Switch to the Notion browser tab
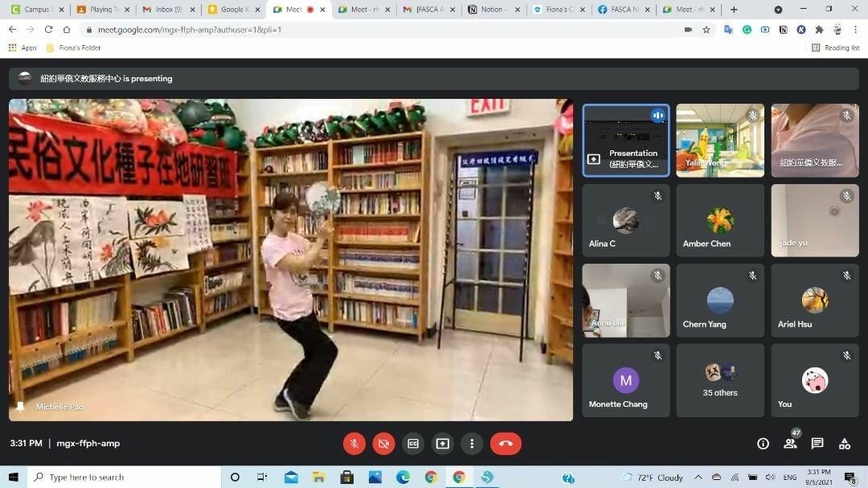The image size is (868, 488). click(x=490, y=10)
